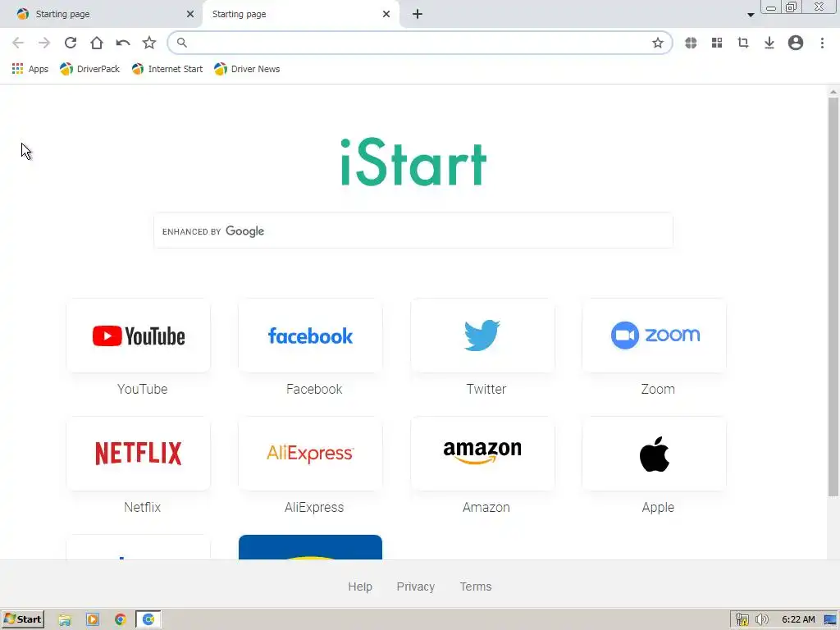Open the Privacy footer link
Viewport: 840px width, 630px height.
pos(416,587)
